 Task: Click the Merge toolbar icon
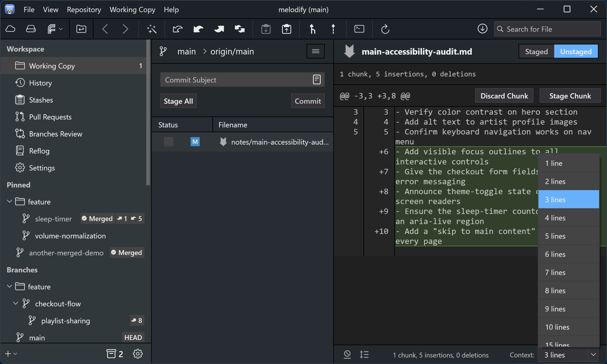[312, 29]
